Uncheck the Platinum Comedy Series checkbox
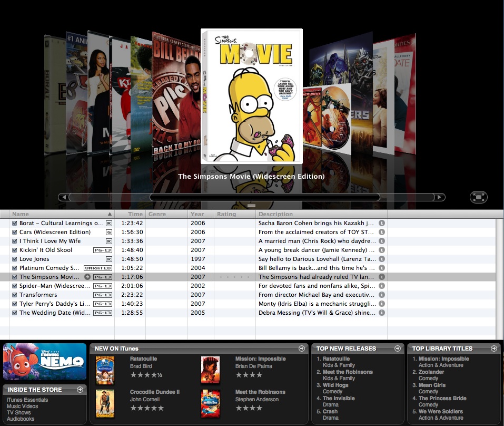 [x=14, y=268]
